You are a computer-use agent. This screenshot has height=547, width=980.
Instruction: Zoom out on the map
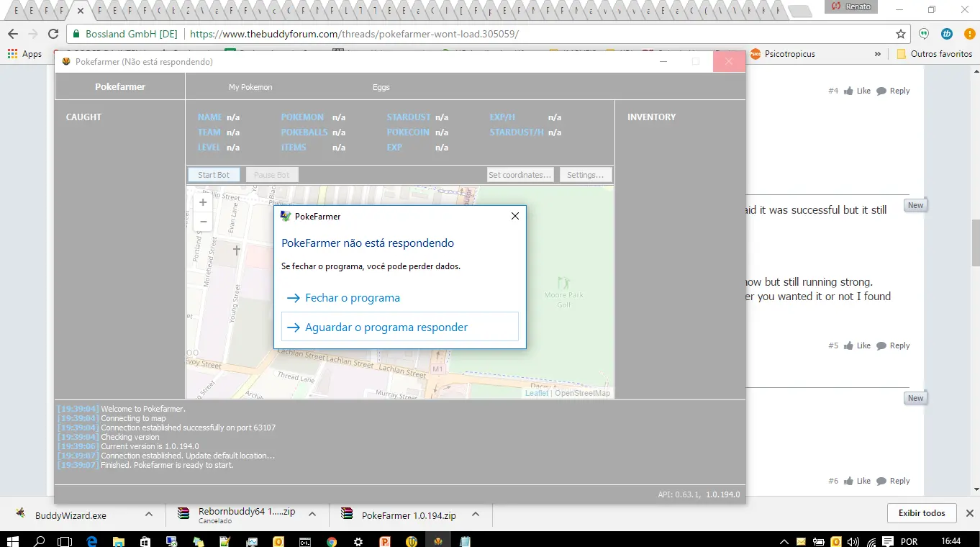pyautogui.click(x=203, y=222)
